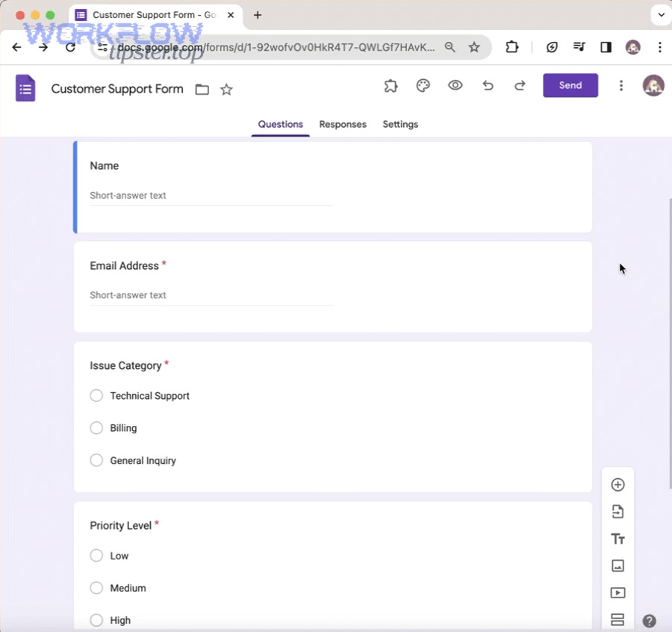Import questions from another form
Screen dimensions: 672x632
point(617,511)
